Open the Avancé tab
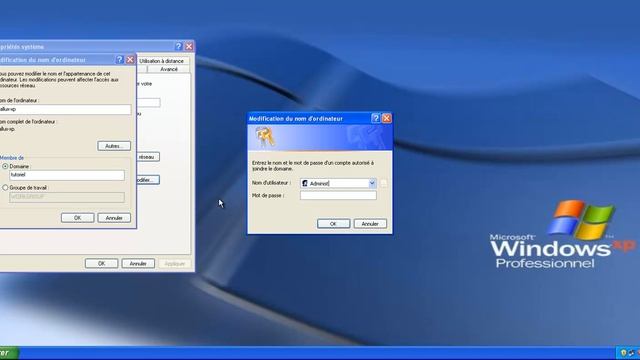This screenshot has width=640, height=360. tap(169, 69)
